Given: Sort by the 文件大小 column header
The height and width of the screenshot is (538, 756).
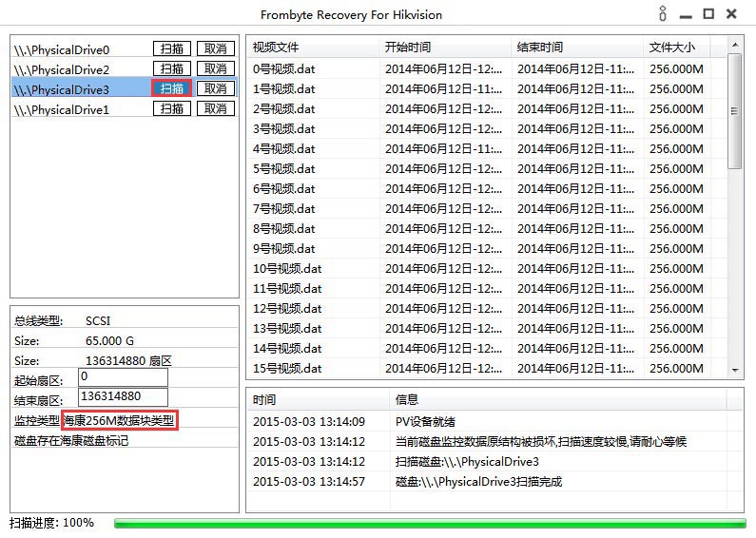Looking at the screenshot, I should (677, 48).
